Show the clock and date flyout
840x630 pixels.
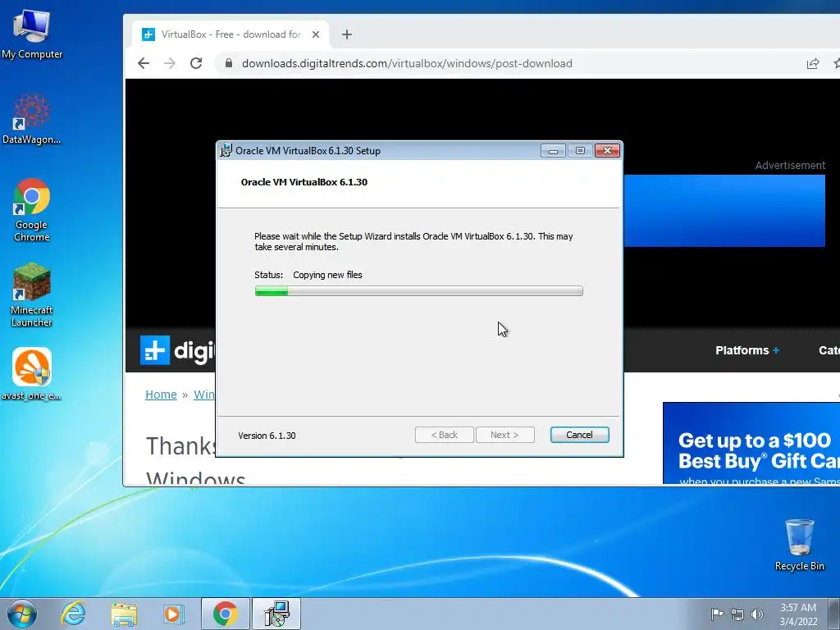click(x=798, y=614)
